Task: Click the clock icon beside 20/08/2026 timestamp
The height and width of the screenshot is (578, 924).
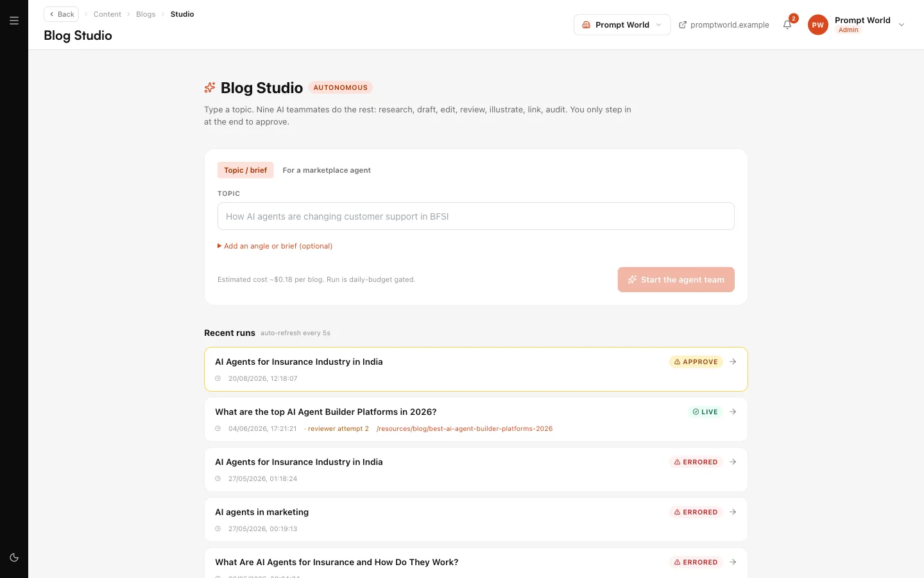Action: click(x=218, y=378)
